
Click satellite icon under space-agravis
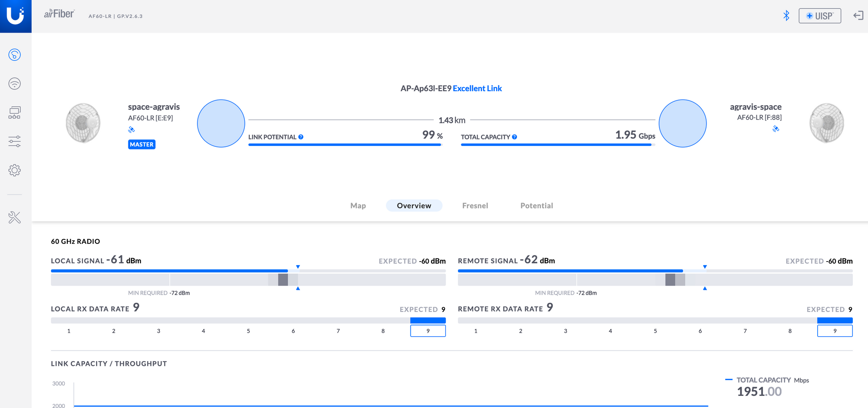(x=132, y=129)
